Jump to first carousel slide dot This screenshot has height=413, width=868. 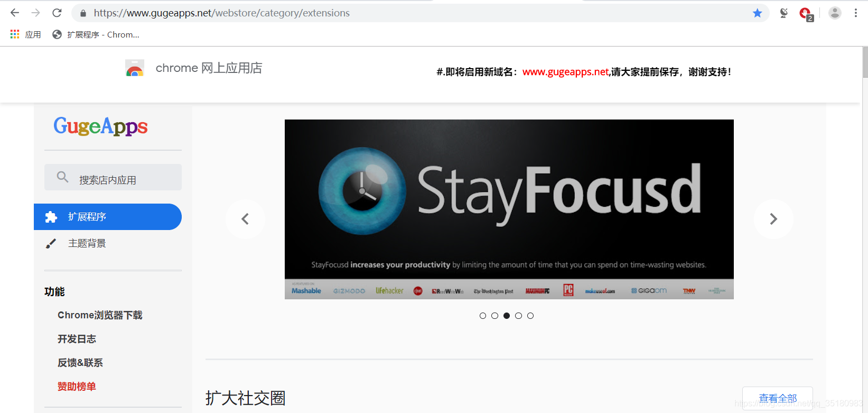(x=483, y=316)
